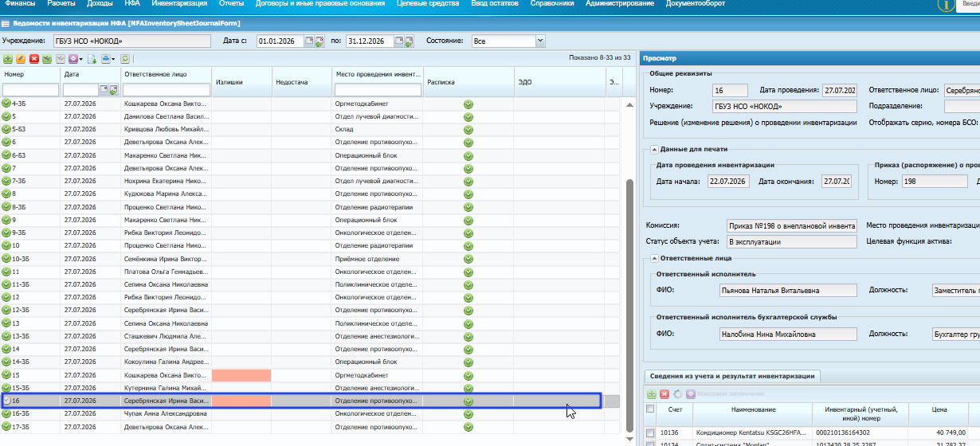Tick checkbox for the 10134 account row
This screenshot has height=446, width=980.
650,444
